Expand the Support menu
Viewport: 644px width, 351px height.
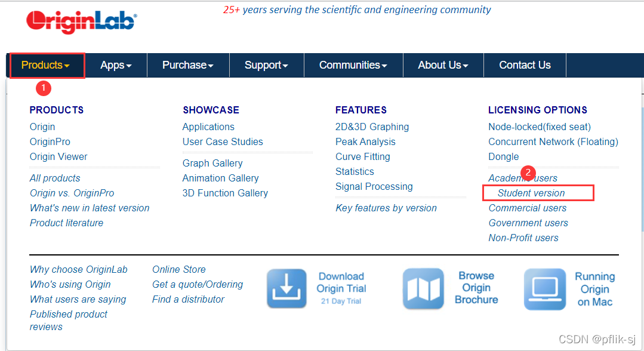click(266, 65)
